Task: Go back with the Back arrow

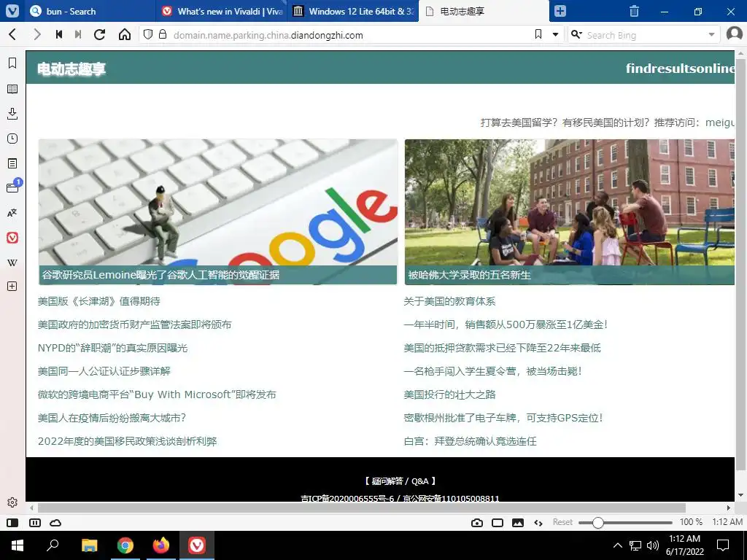Action: [x=13, y=34]
